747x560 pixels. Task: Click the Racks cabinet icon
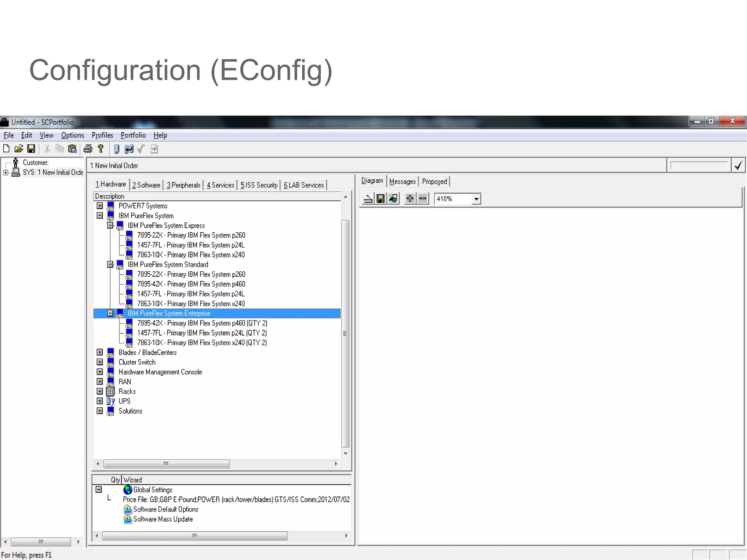(110, 392)
